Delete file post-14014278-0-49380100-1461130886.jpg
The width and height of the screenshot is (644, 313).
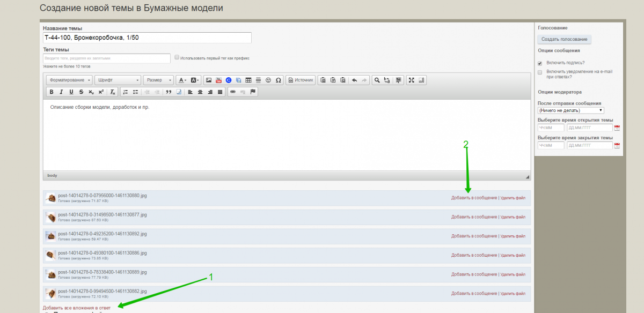(513, 255)
